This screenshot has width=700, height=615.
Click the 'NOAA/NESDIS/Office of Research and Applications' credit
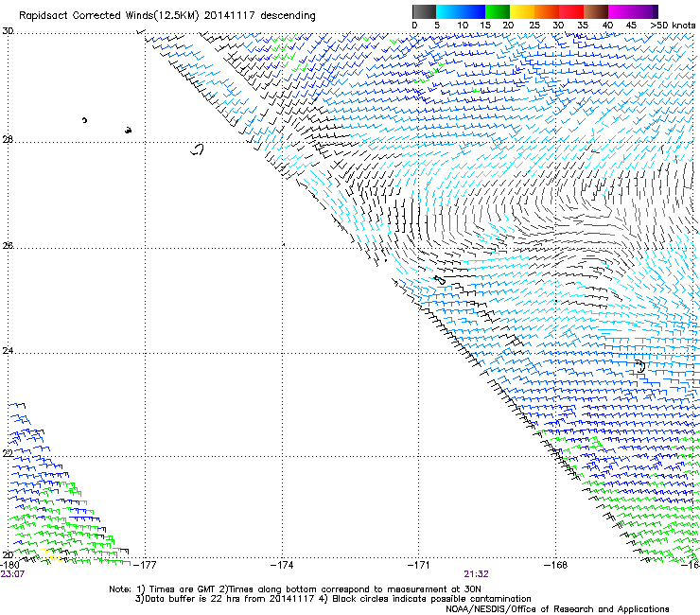[x=557, y=609]
